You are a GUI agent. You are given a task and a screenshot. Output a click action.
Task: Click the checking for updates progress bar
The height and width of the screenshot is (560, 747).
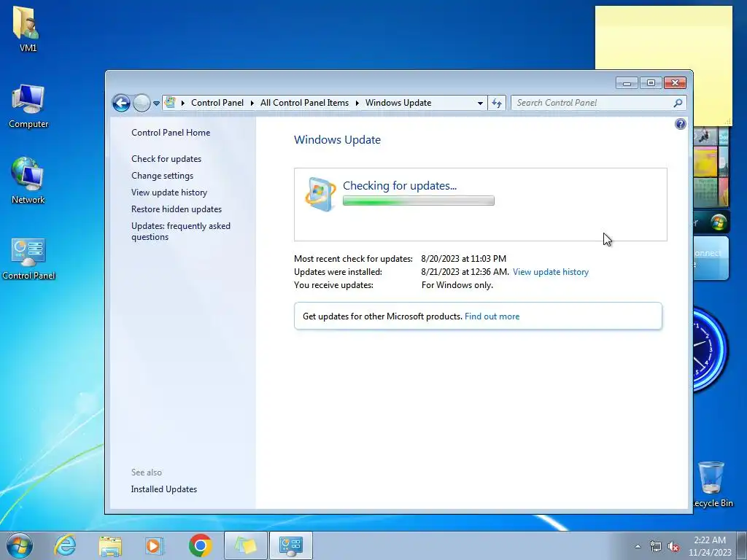click(418, 201)
